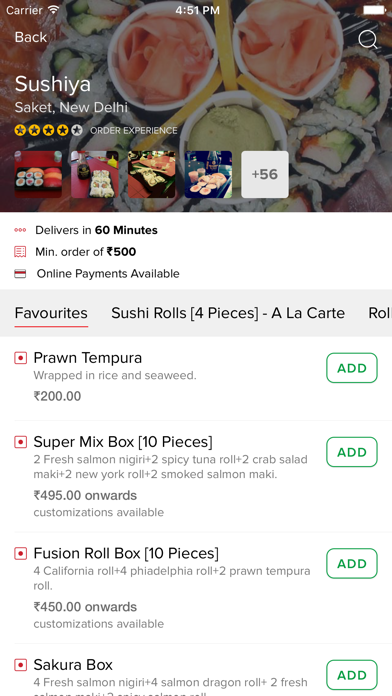Viewport: 392px width, 696px height.
Task: Add Fusion Roll Box [10 Pieces]
Action: coord(352,564)
